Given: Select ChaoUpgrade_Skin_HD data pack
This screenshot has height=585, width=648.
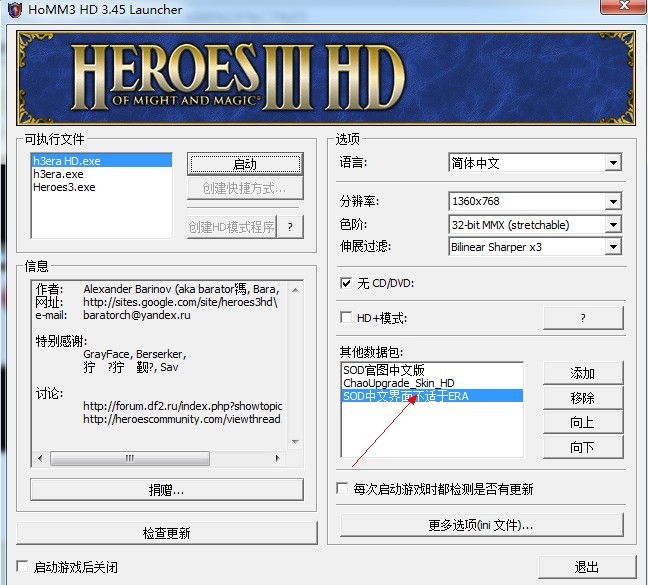Looking at the screenshot, I should (x=432, y=383).
